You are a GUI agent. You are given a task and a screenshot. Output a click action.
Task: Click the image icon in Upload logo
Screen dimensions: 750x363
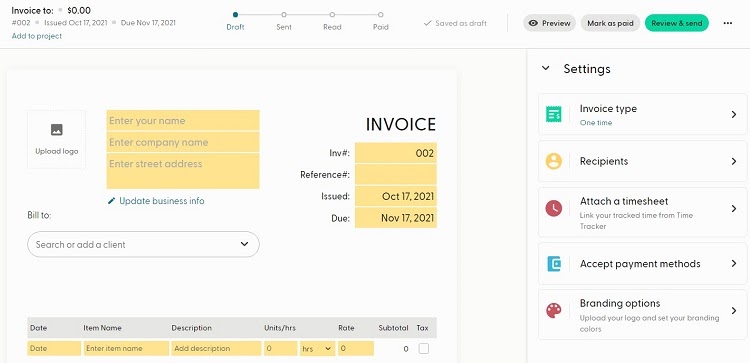point(56,130)
